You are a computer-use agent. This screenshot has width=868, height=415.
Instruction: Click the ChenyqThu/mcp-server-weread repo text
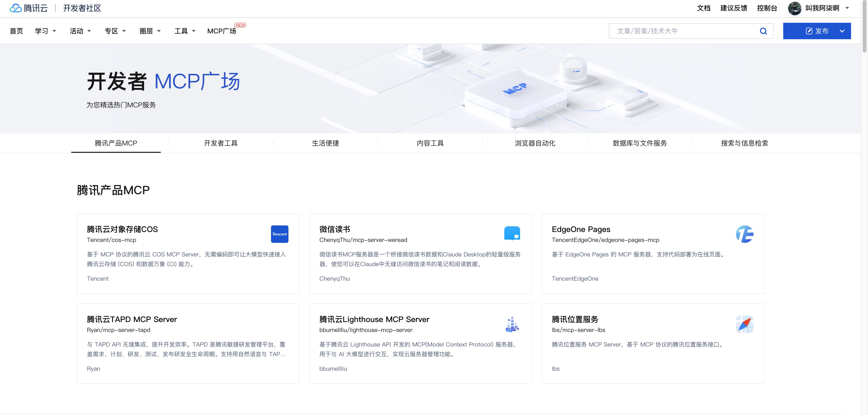point(363,240)
